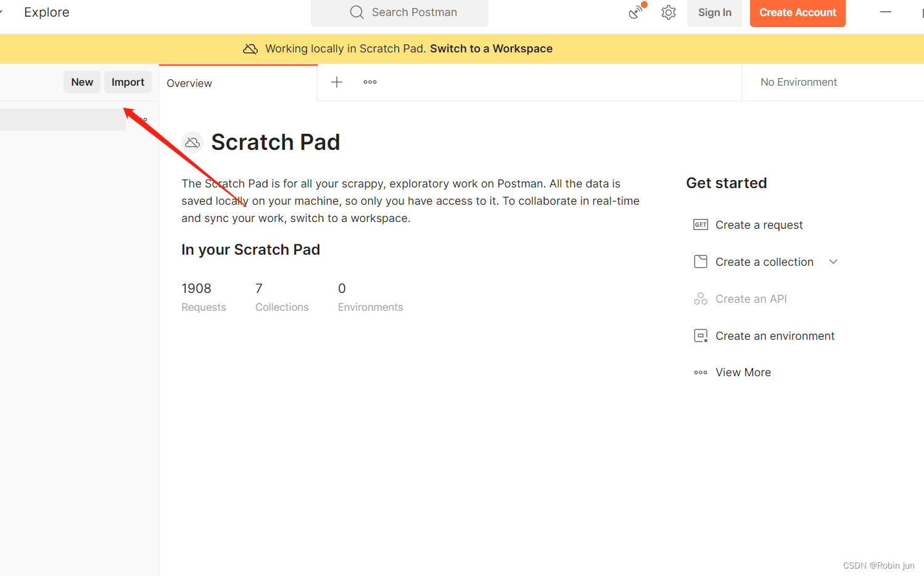924x576 pixels.
Task: Click the Scratch Pad cloud icon
Action: pyautogui.click(x=192, y=142)
